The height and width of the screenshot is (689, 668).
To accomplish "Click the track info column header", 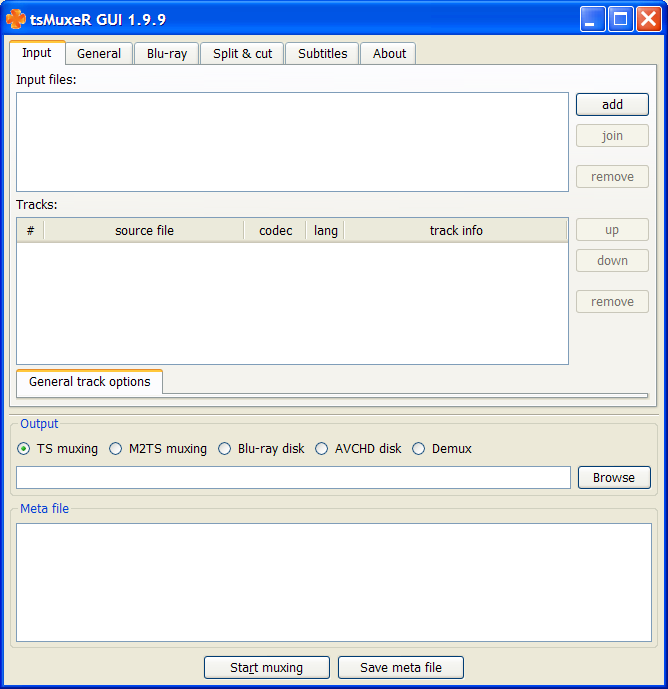I will click(x=456, y=231).
